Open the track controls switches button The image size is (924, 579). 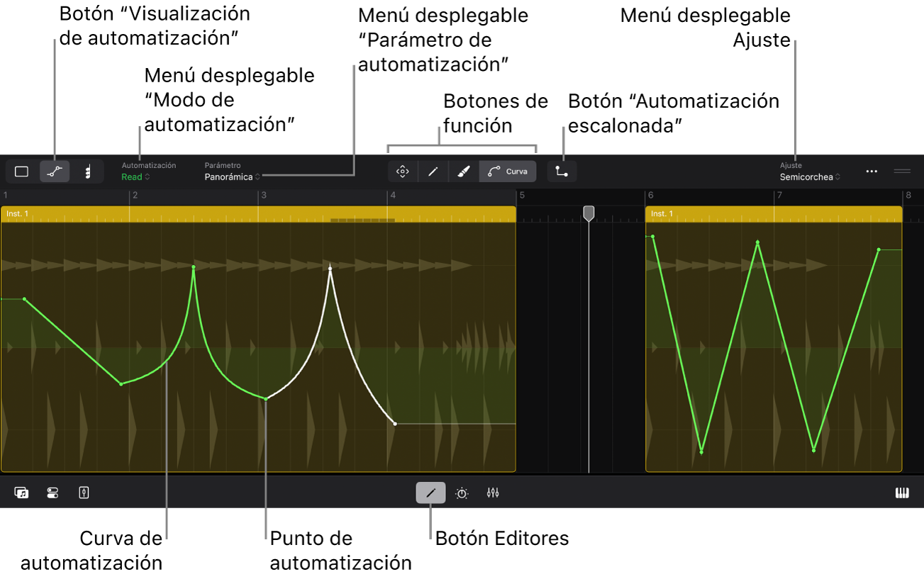click(52, 493)
